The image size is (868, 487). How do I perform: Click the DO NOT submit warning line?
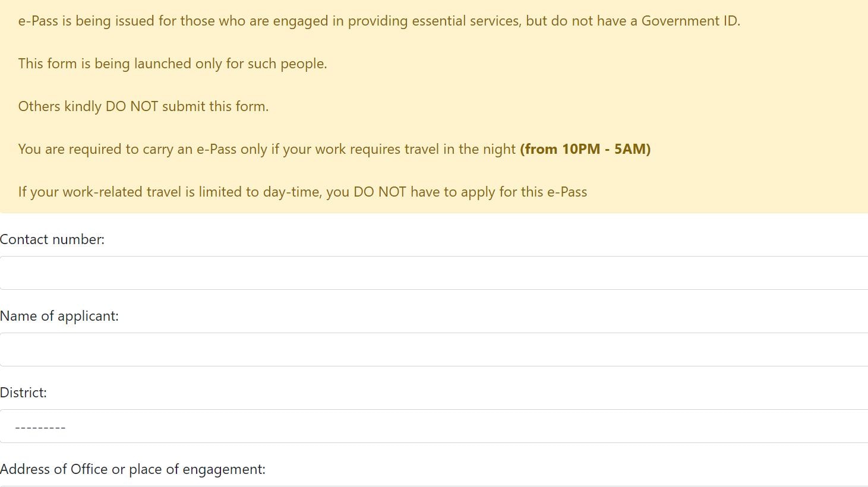[x=143, y=106]
